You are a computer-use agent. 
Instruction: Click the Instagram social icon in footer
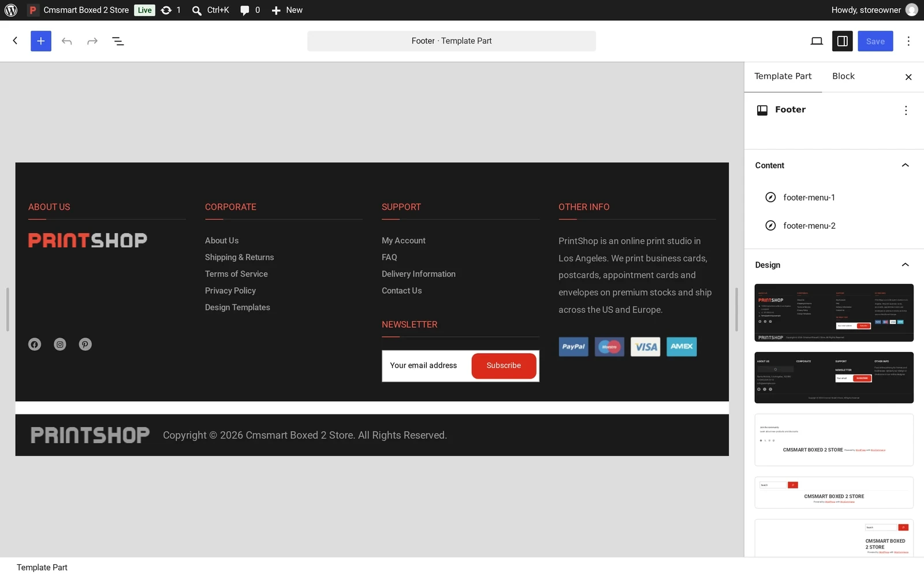click(x=60, y=344)
